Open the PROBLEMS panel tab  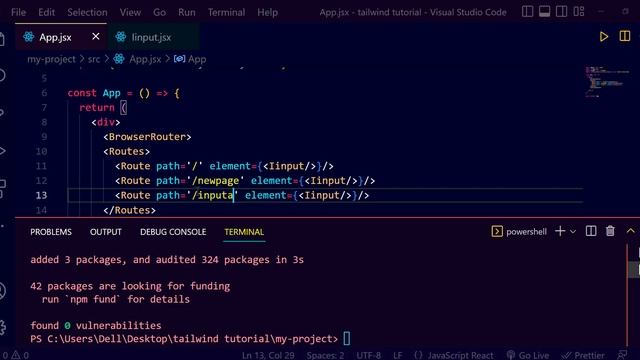51,232
